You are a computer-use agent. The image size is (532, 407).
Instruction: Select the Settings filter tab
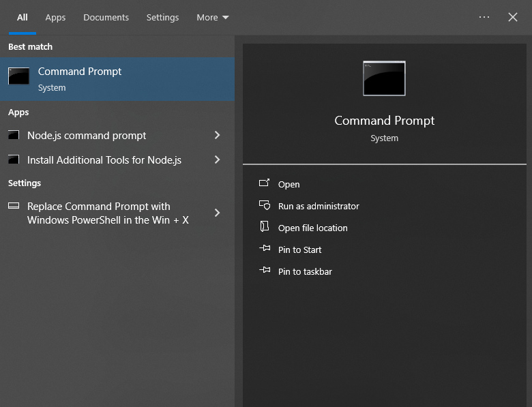(162, 18)
